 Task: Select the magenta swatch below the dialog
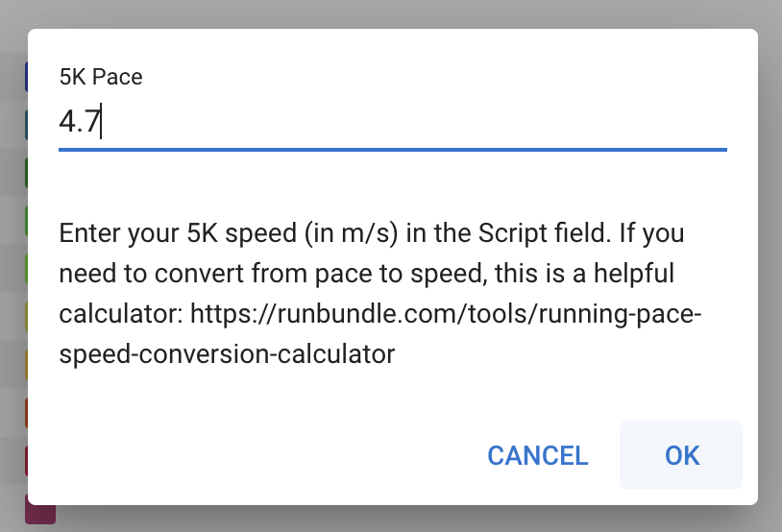tap(41, 512)
